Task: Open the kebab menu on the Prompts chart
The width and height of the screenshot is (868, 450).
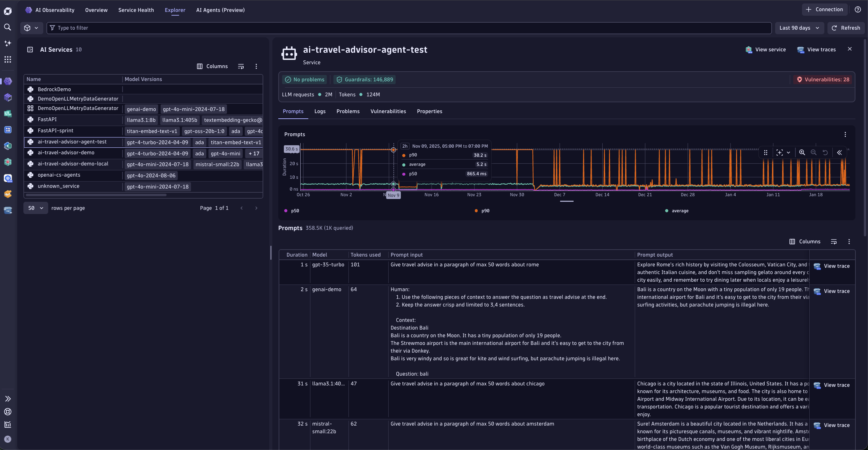Action: click(845, 134)
